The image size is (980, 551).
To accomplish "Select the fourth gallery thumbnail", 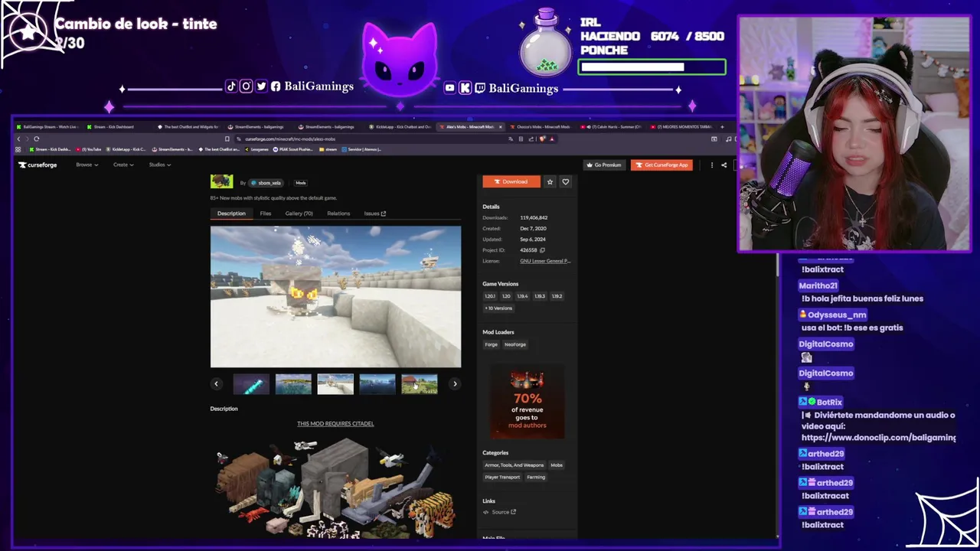I will click(x=377, y=384).
